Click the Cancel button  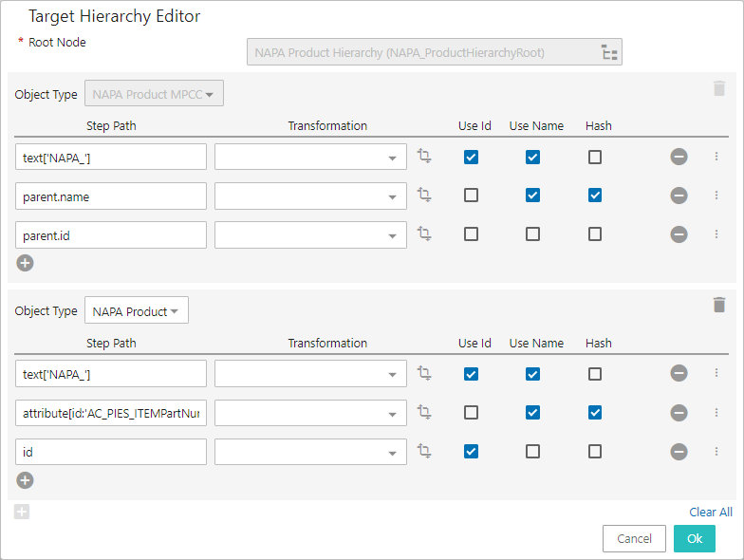tap(634, 538)
